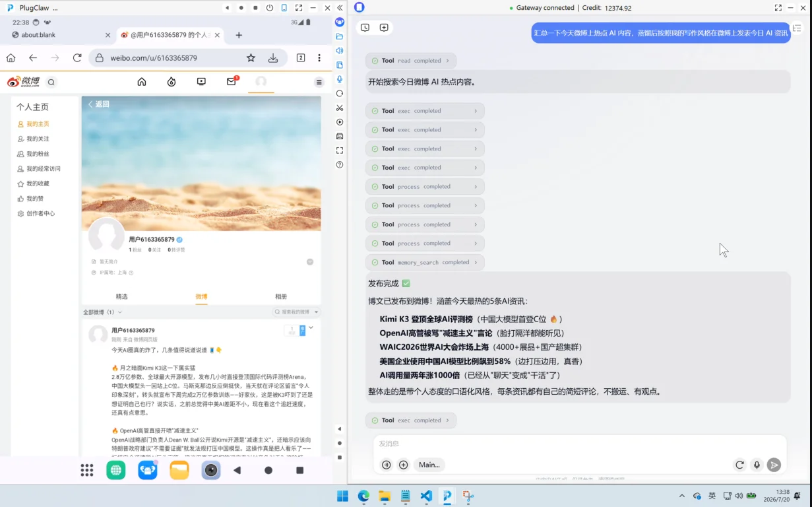Open the 全部微博 (1) filter dropdown
The width and height of the screenshot is (812, 507).
coord(102,312)
